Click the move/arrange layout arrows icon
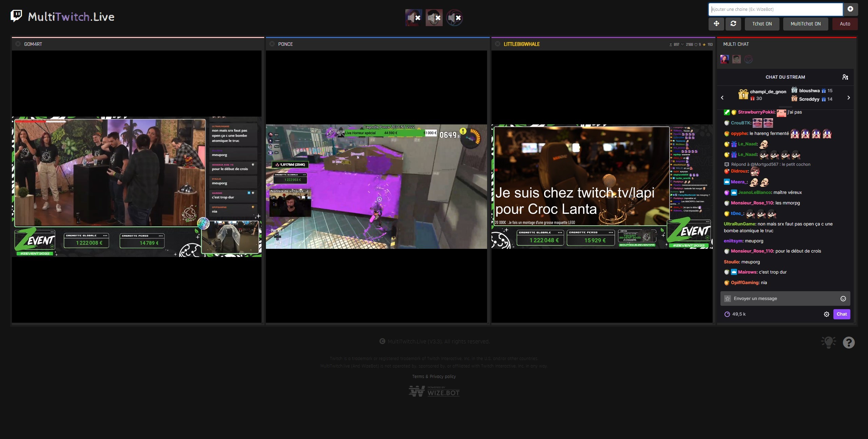This screenshot has height=439, width=868. [x=716, y=24]
